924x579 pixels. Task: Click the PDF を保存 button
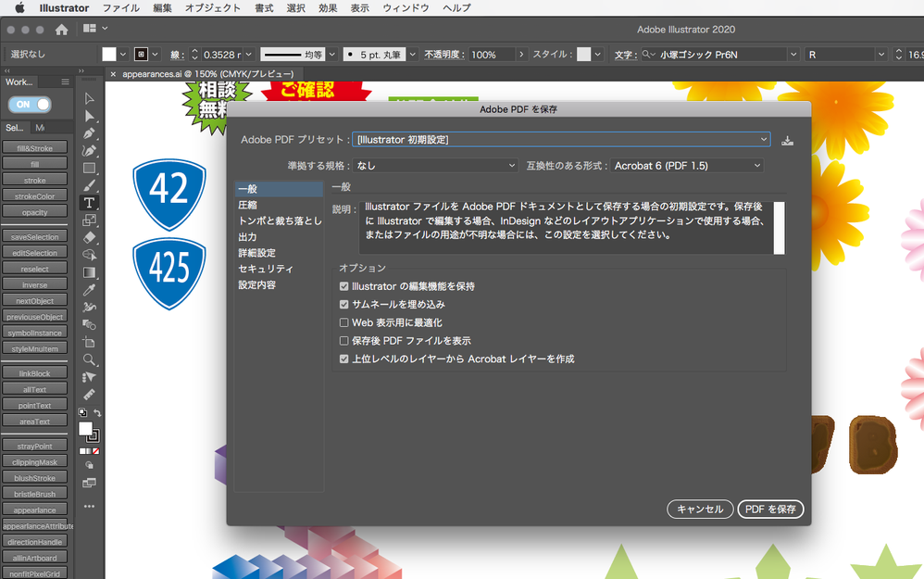[770, 509]
